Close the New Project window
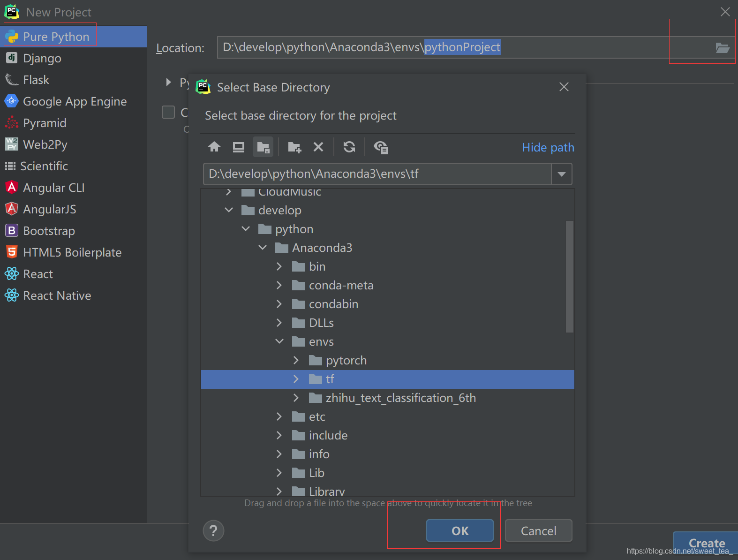Screen dimensions: 738x560 point(725,12)
